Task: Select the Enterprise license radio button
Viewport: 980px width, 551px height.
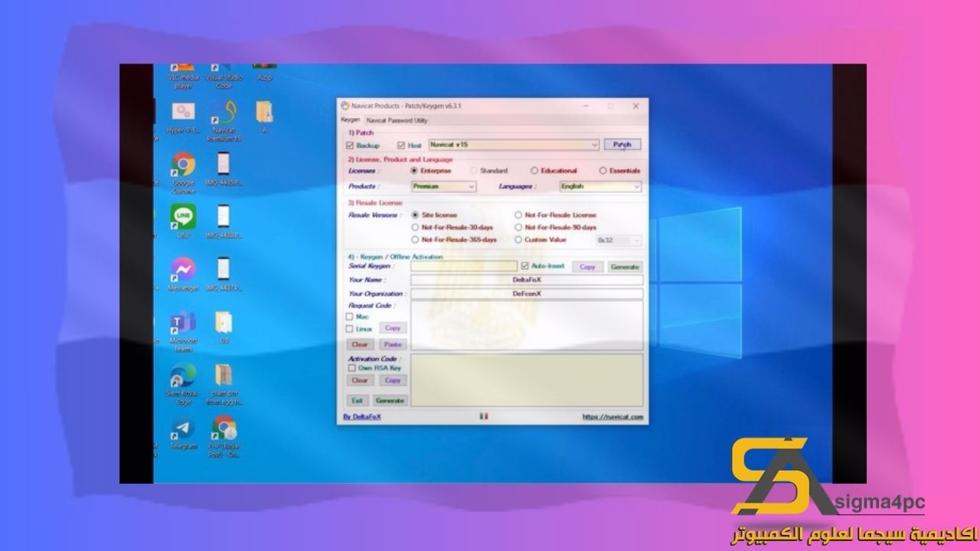Action: pos(414,171)
